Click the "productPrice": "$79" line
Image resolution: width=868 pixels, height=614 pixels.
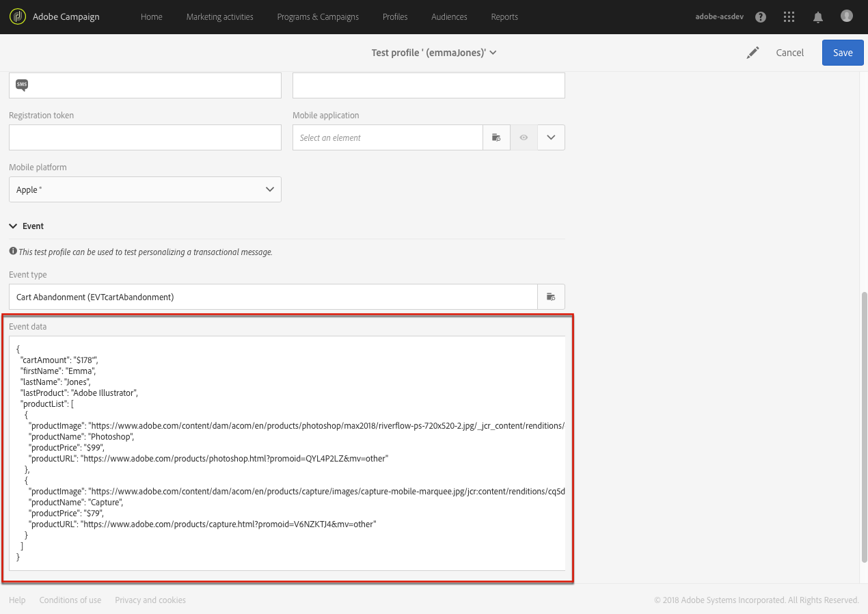coord(66,513)
